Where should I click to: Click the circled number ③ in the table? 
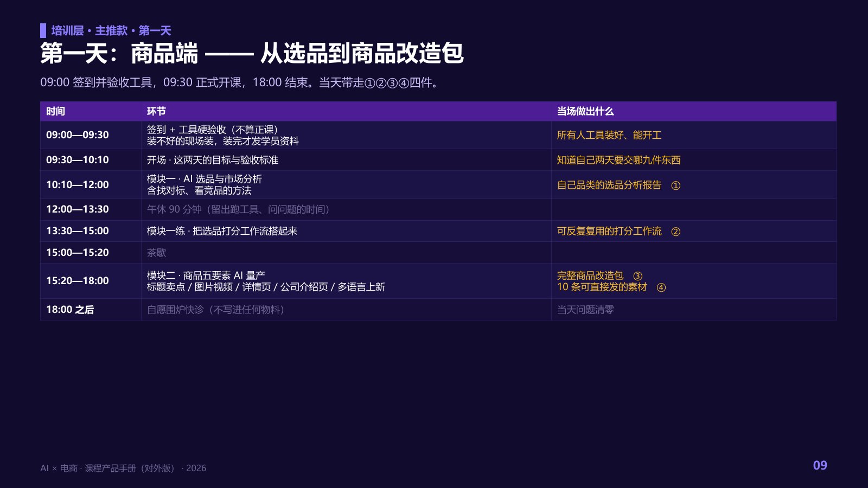click(x=637, y=276)
